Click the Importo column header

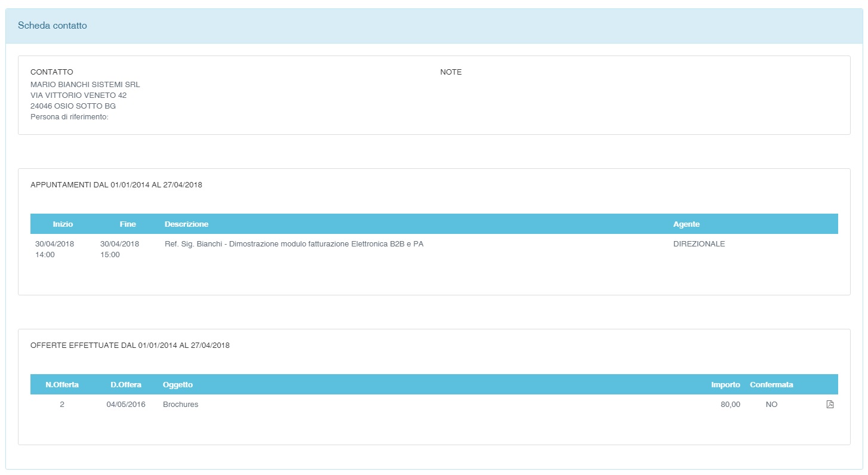point(725,385)
